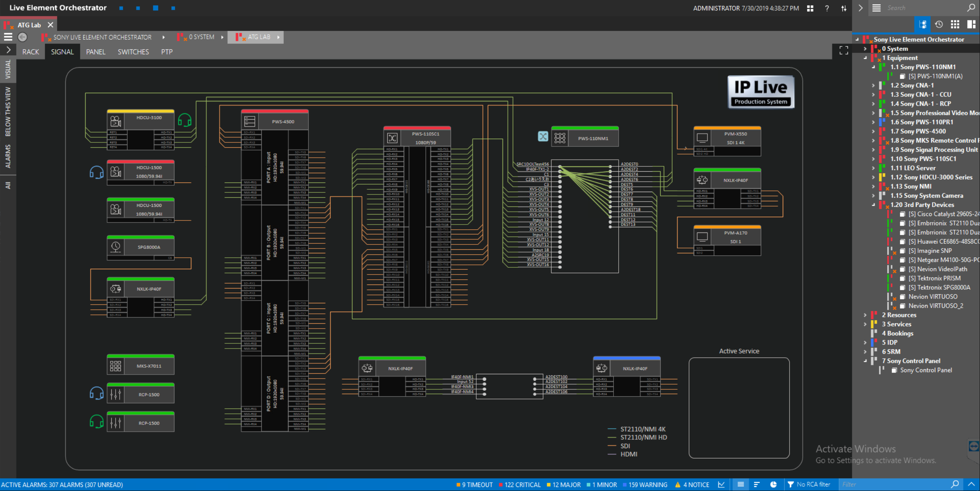Open dropdown arrow after ATG LAB breadcrumb
This screenshot has width=980, height=491.
[279, 37]
